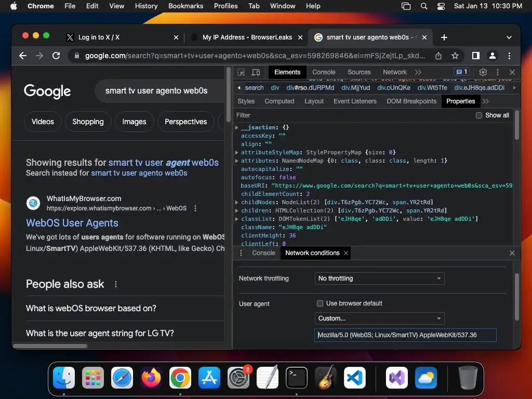Open DevTools three-dot customize menu

point(497,72)
